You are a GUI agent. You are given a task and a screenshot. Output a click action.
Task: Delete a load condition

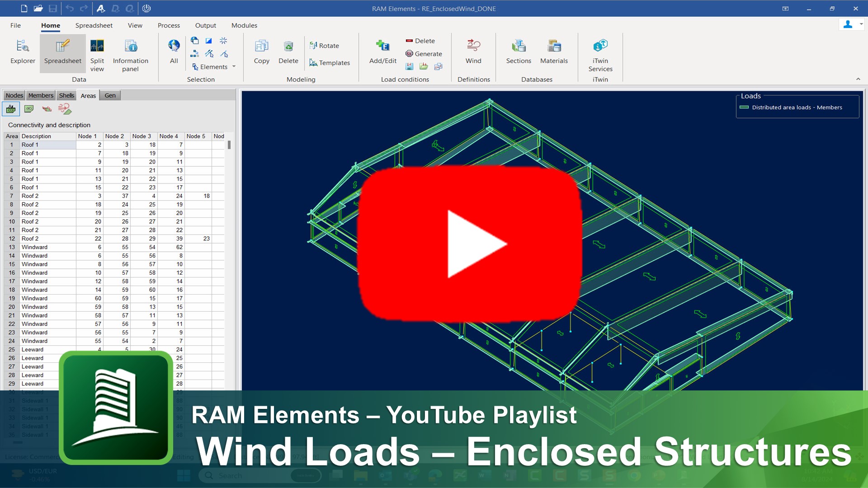420,41
